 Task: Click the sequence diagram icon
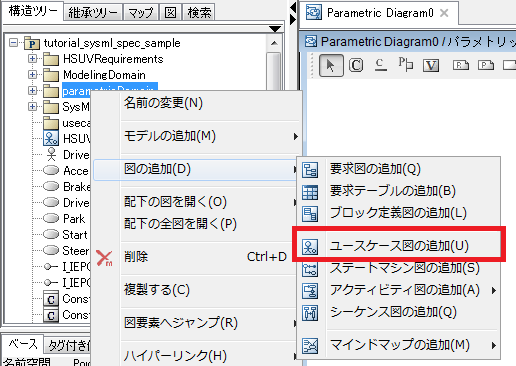(x=310, y=313)
